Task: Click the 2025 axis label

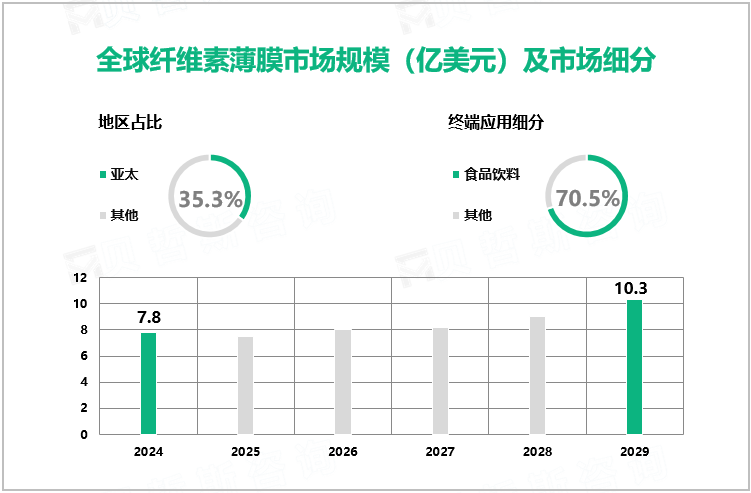Action: point(246,452)
